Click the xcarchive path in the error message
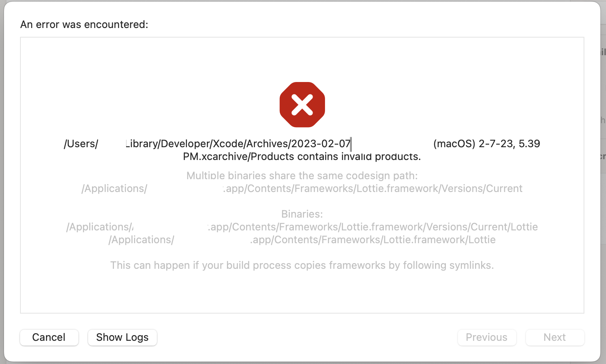The height and width of the screenshot is (364, 606). click(x=240, y=143)
